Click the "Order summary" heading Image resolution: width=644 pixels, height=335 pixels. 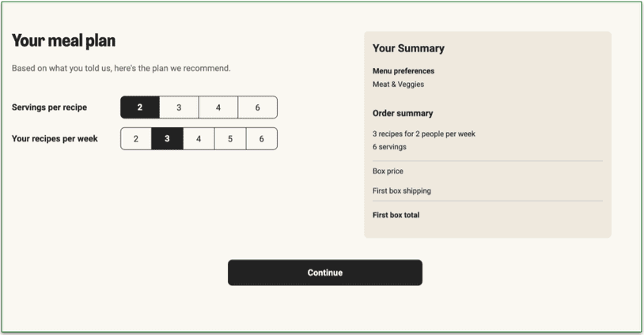click(x=403, y=113)
